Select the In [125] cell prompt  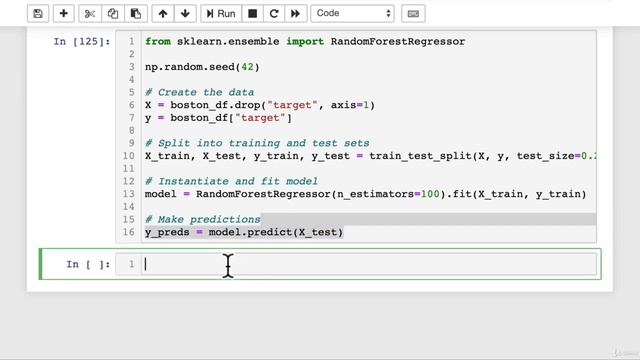(x=82, y=42)
